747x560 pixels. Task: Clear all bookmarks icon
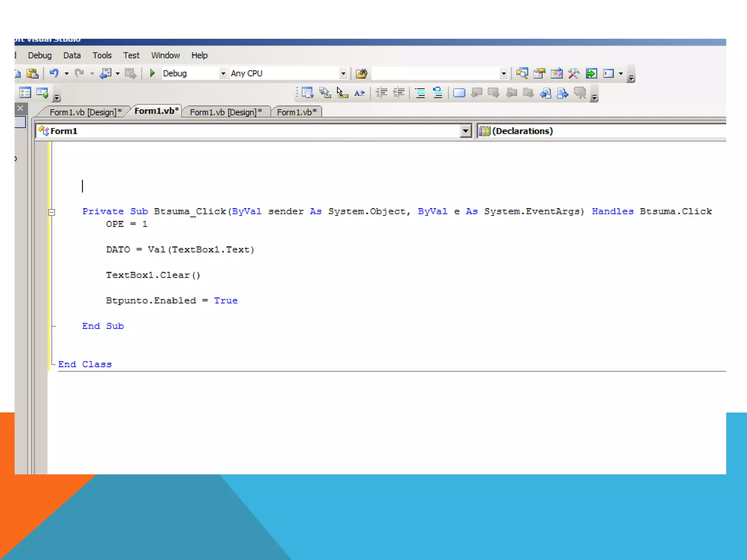pyautogui.click(x=580, y=93)
